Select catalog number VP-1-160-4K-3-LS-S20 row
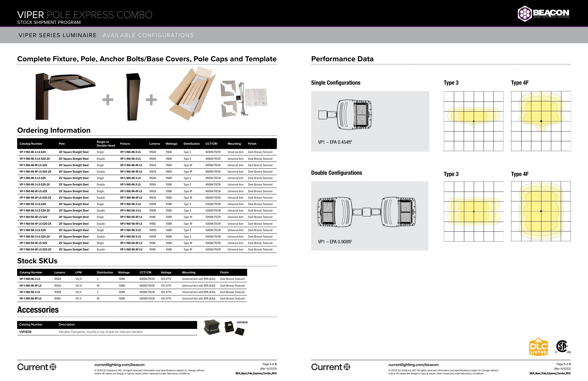The image size is (588, 381). point(32,152)
